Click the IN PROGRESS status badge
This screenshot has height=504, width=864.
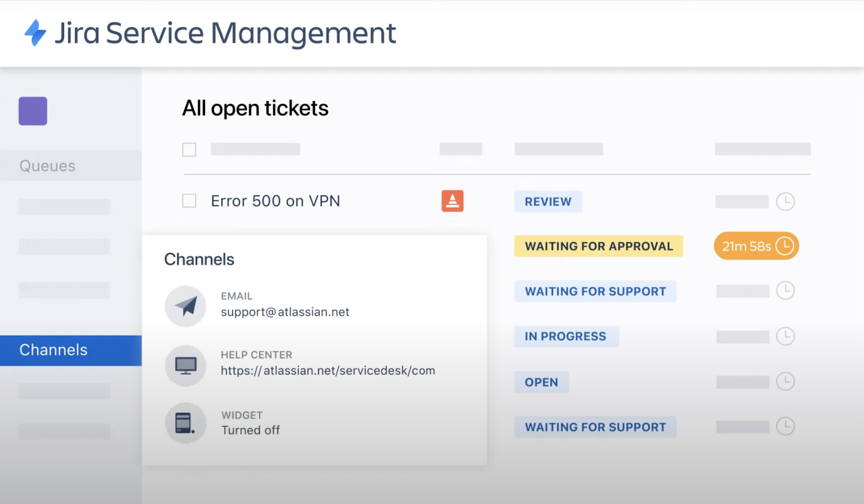point(566,336)
